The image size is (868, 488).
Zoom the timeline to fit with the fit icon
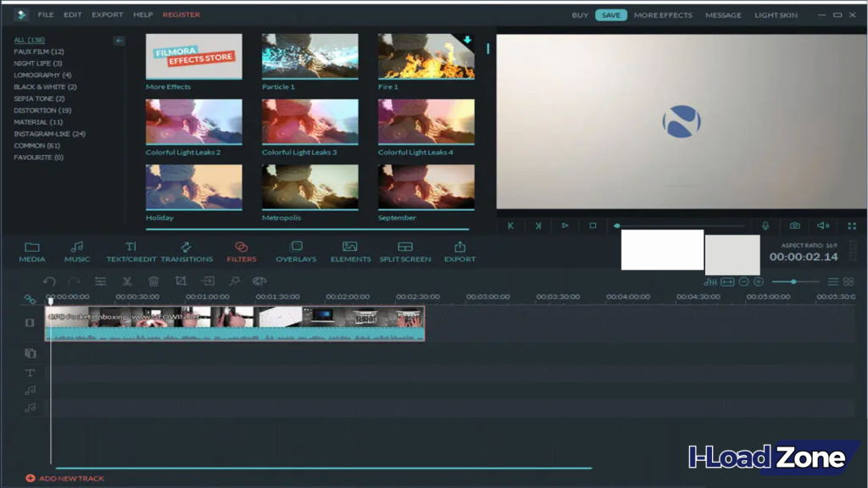[x=727, y=281]
